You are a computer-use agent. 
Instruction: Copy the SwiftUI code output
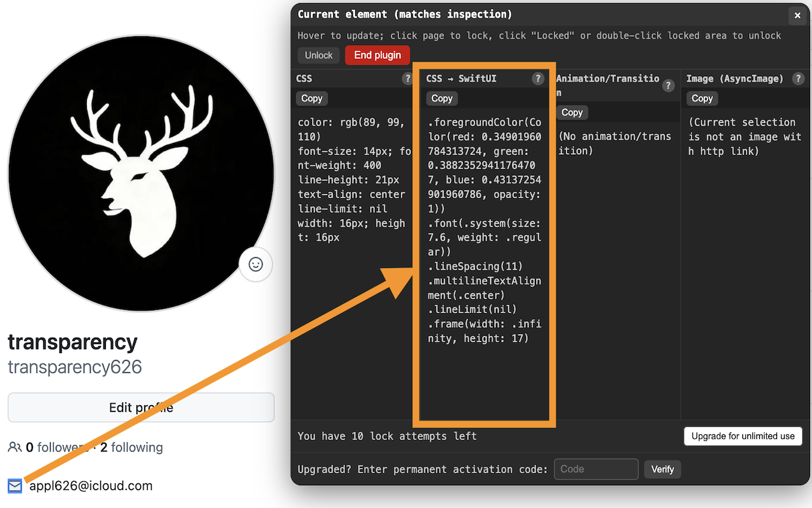(442, 98)
